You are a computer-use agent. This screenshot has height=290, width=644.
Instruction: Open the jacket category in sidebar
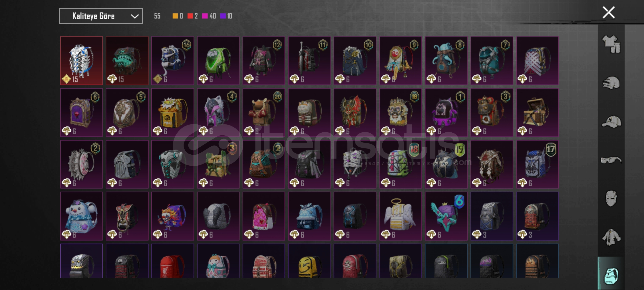tap(611, 237)
